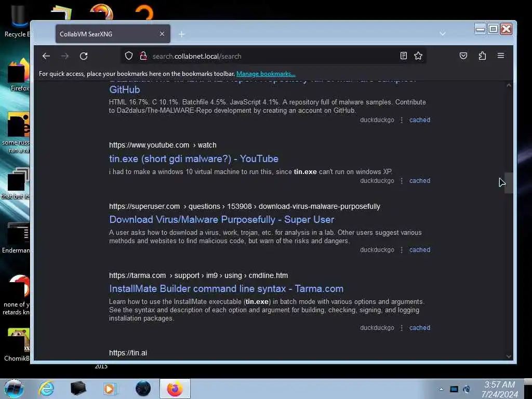Open the InstallMate Builder command line syntax link
The width and height of the screenshot is (532, 399).
click(227, 289)
